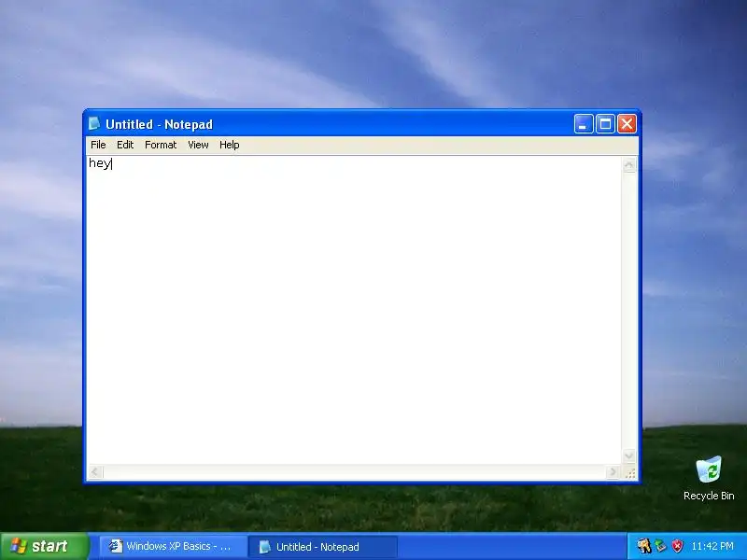Image resolution: width=747 pixels, height=560 pixels.
Task: Open the View menu in Notepad
Action: 198,145
